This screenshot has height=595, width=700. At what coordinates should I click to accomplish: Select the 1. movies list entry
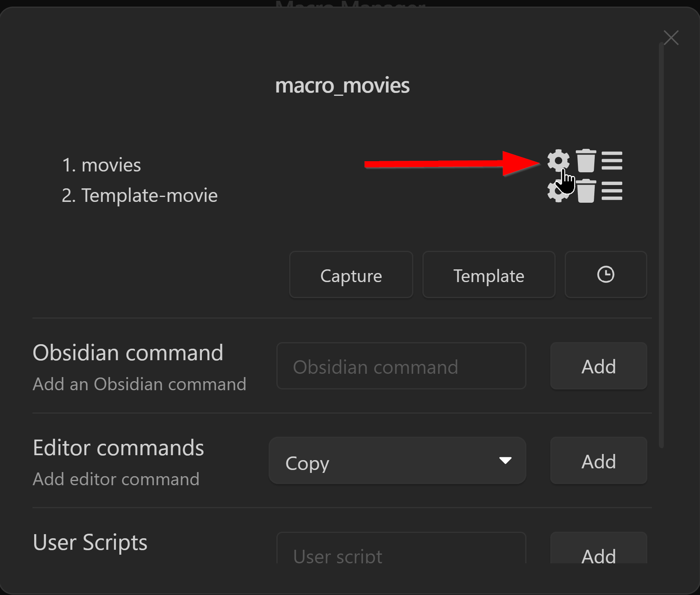click(x=102, y=165)
